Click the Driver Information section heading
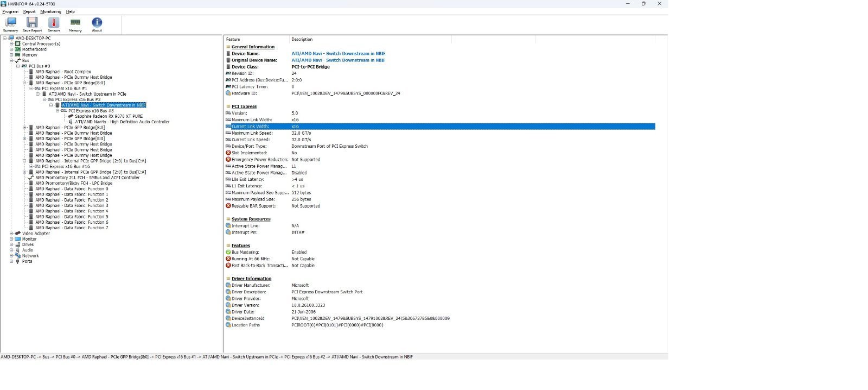 tap(251, 279)
